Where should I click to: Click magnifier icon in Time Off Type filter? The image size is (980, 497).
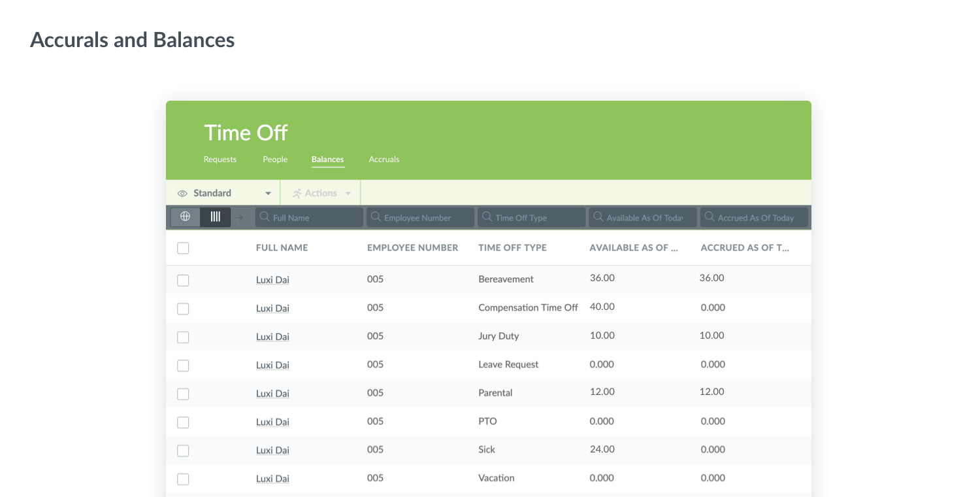pos(487,217)
